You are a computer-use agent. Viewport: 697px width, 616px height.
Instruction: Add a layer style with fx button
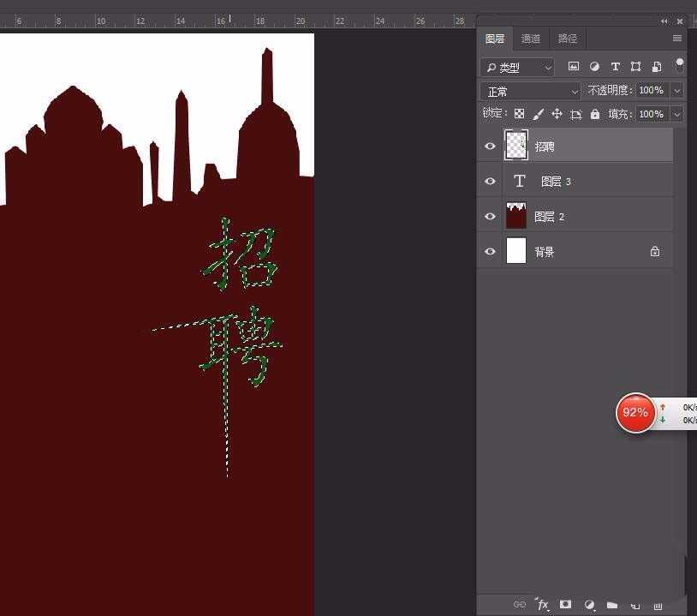tap(542, 604)
